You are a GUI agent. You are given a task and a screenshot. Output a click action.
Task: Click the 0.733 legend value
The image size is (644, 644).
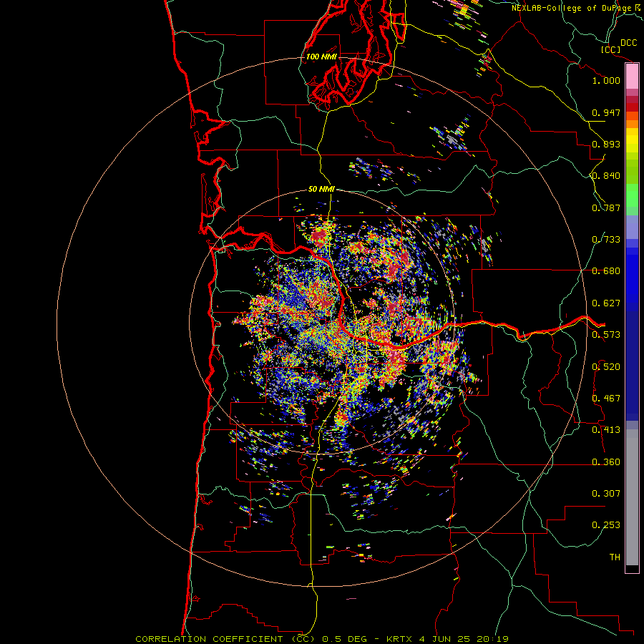[606, 240]
